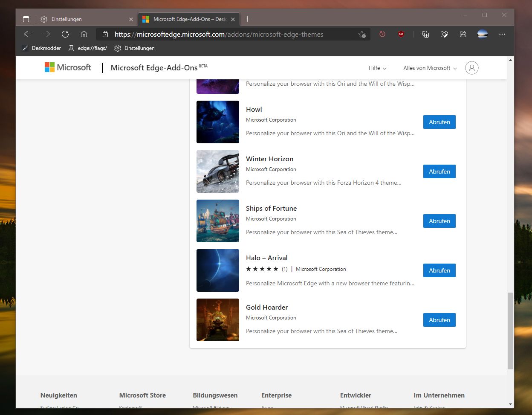532x415 pixels.
Task: Share this page
Action: tap(463, 34)
